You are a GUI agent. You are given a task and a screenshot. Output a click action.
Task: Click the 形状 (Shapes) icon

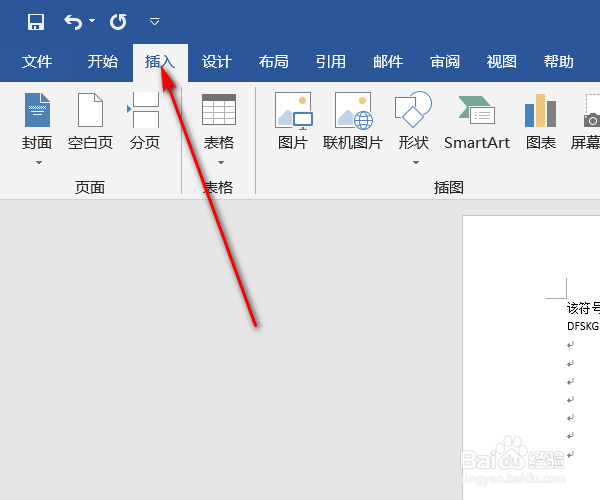(x=414, y=109)
